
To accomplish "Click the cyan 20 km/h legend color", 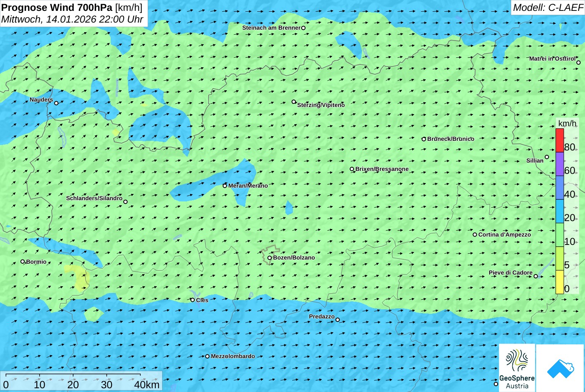I will 560,211.
